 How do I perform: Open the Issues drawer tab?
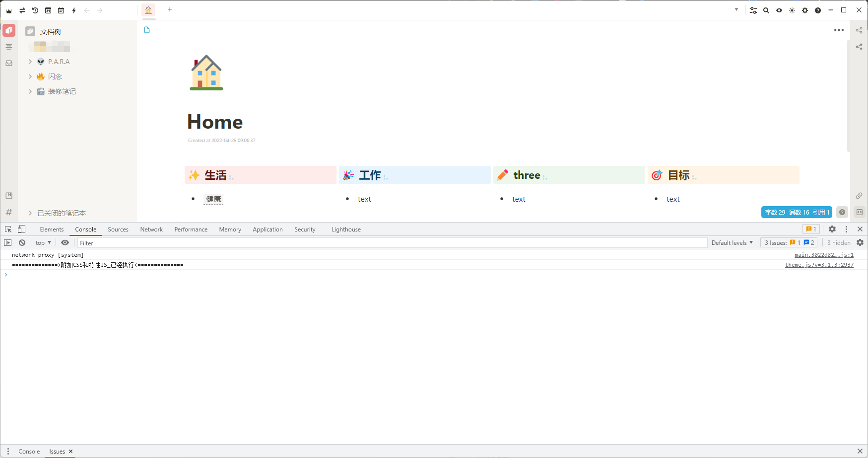57,452
